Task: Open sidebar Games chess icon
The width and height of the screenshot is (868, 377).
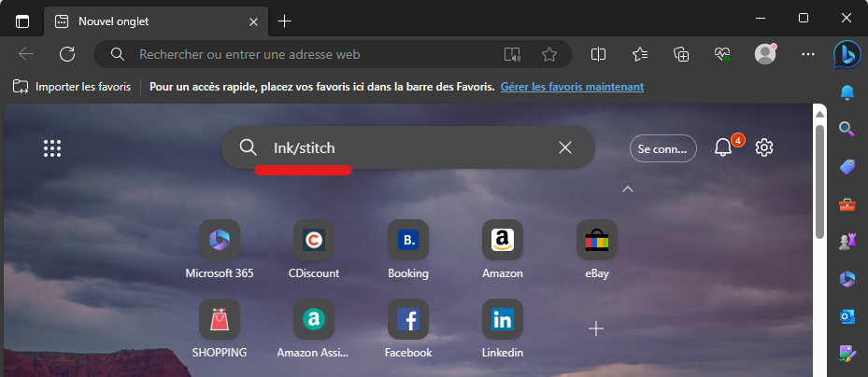Action: (847, 242)
